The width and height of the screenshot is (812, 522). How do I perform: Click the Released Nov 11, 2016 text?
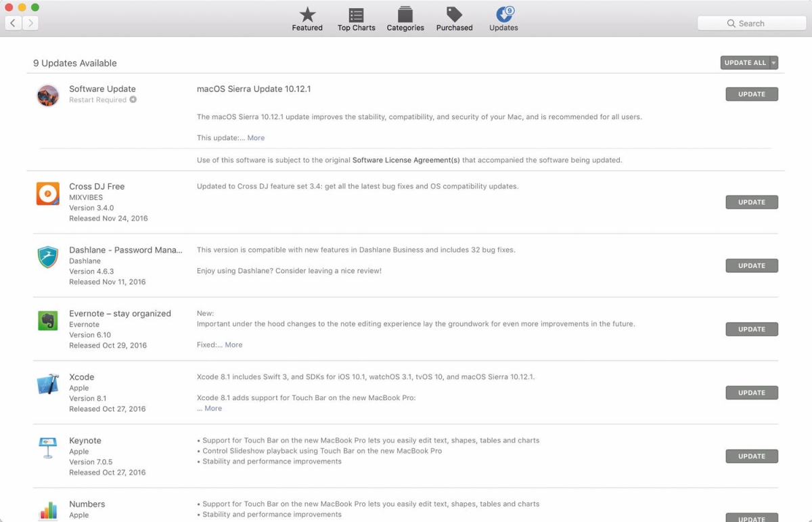[108, 282]
